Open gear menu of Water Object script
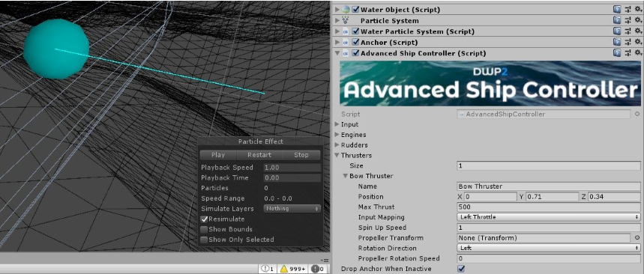644x274 pixels. pyautogui.click(x=638, y=10)
